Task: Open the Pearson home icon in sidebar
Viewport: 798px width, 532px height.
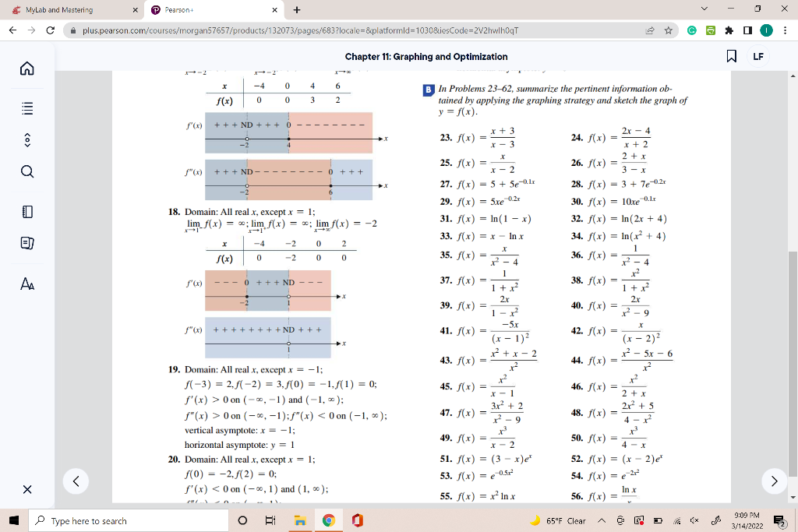Action: 27,68
